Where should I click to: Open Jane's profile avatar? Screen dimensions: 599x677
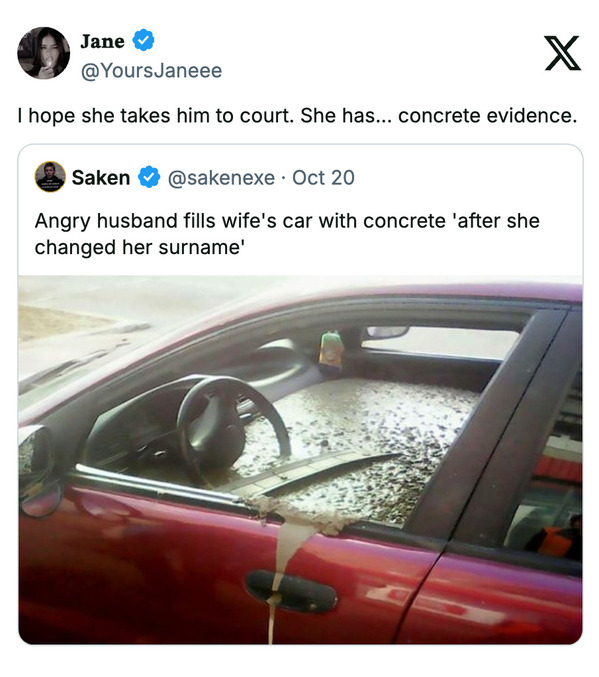point(43,53)
